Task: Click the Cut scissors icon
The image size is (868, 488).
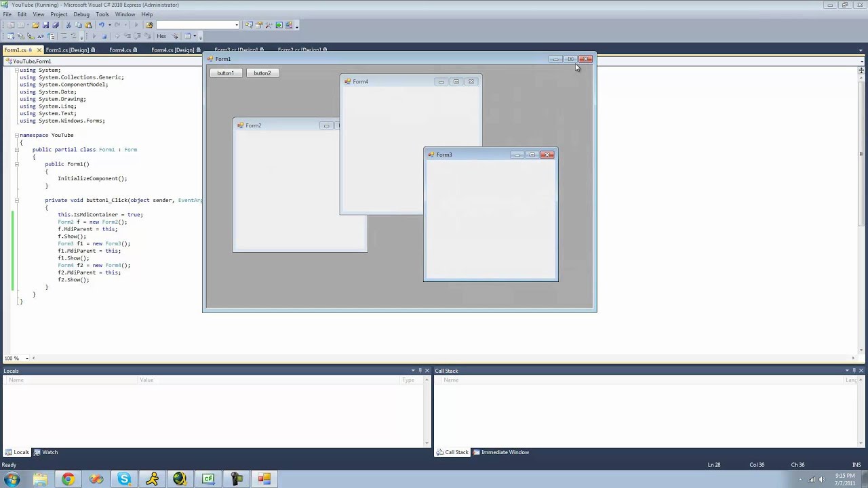Action: click(x=68, y=25)
